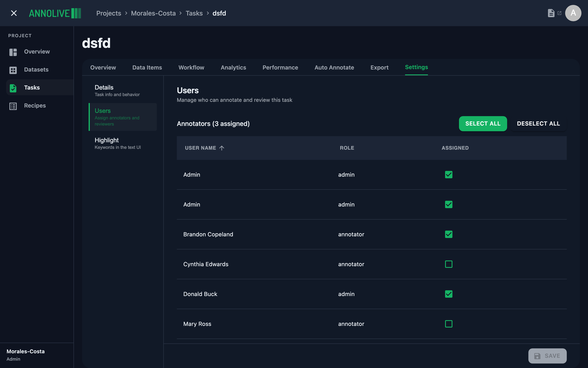Go to Tasks breadcrumb link
This screenshot has height=368, width=588.
(x=194, y=13)
